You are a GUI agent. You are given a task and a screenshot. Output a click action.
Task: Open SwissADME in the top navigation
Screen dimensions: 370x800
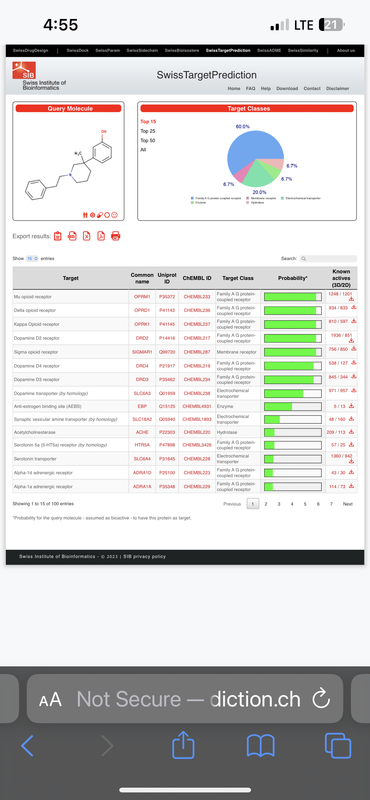(x=269, y=51)
